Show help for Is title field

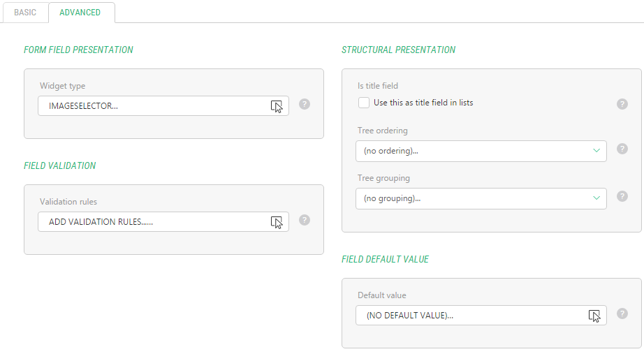coord(622,104)
